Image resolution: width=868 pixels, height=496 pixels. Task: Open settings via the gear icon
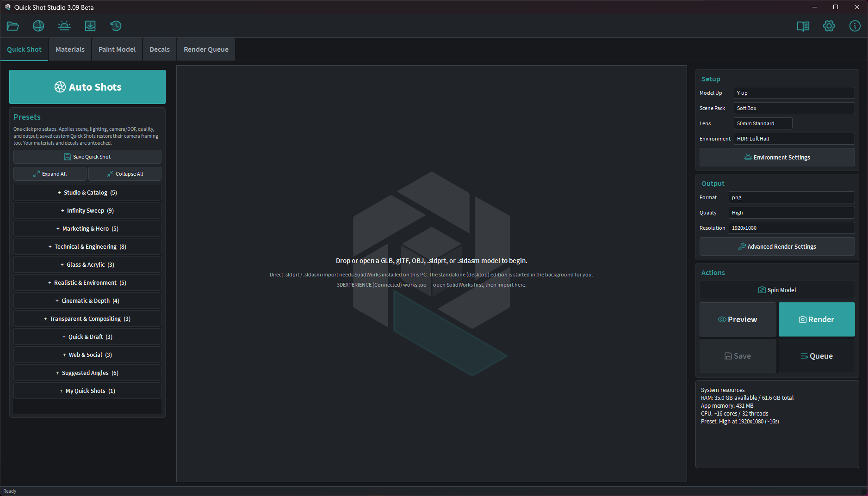click(829, 26)
